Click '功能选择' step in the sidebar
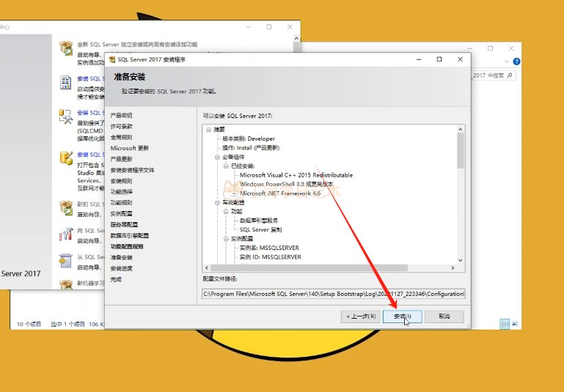Image resolution: width=564 pixels, height=392 pixels. (x=121, y=192)
